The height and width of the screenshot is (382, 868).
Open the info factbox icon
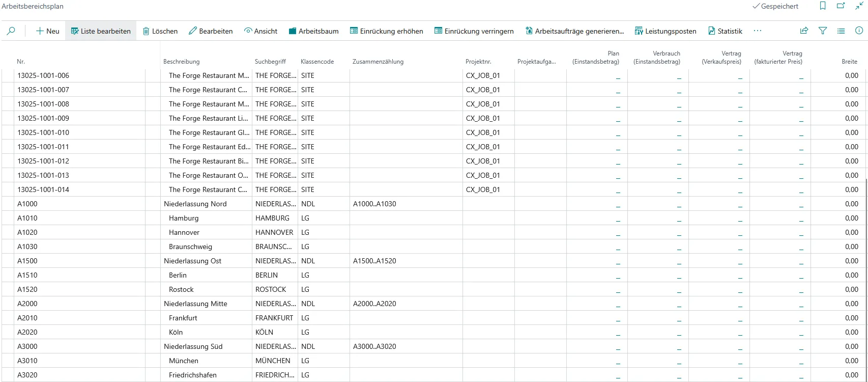pos(859,31)
